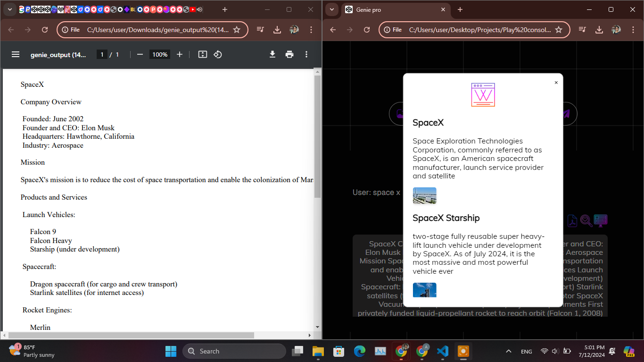Open the SpaceX headquarters thumbnail image

click(x=424, y=195)
